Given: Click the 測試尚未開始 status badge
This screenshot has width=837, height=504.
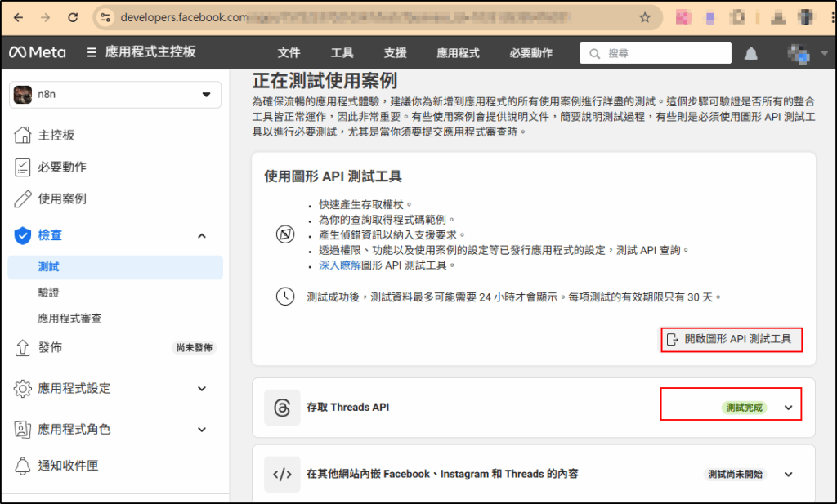Looking at the screenshot, I should pos(735,474).
